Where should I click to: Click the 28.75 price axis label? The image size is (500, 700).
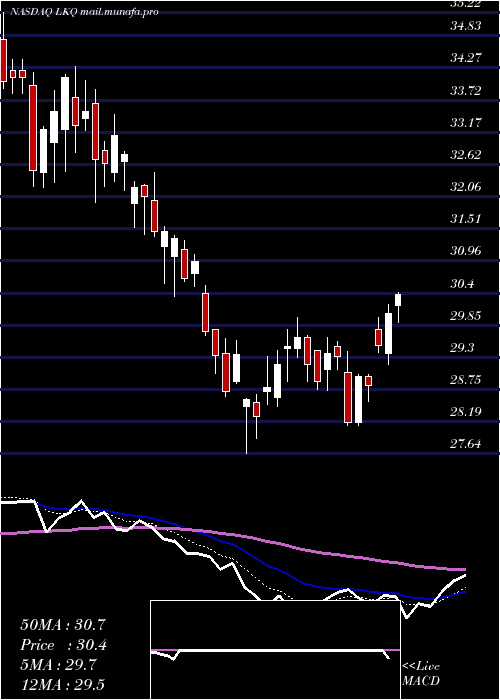click(466, 380)
